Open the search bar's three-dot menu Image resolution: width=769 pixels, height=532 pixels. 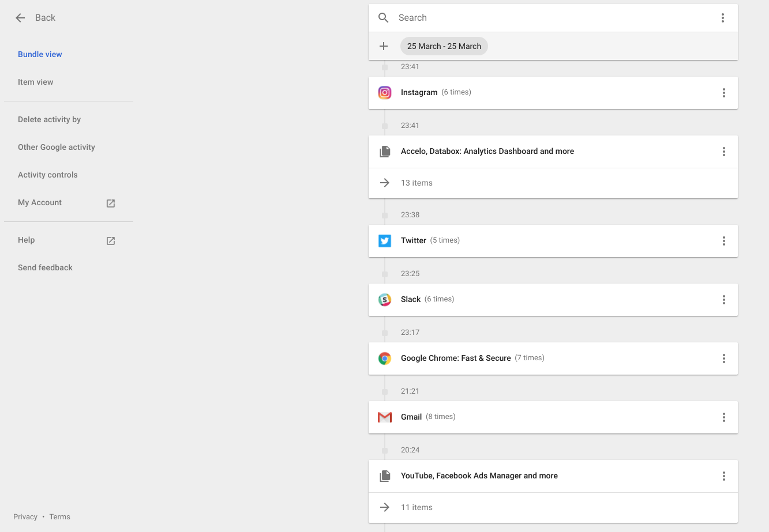[x=722, y=18]
